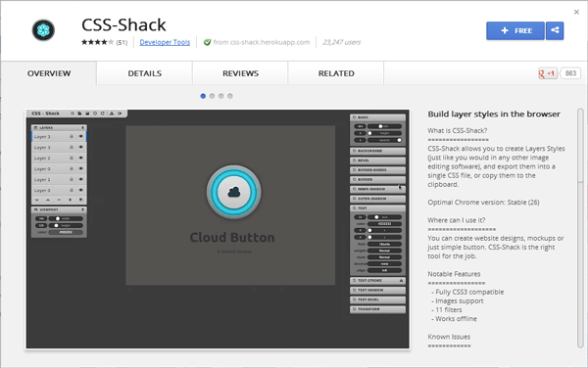The image size is (588, 368).
Task: Click the verified checkmark before css-shack.herokuapp.com
Action: (207, 42)
